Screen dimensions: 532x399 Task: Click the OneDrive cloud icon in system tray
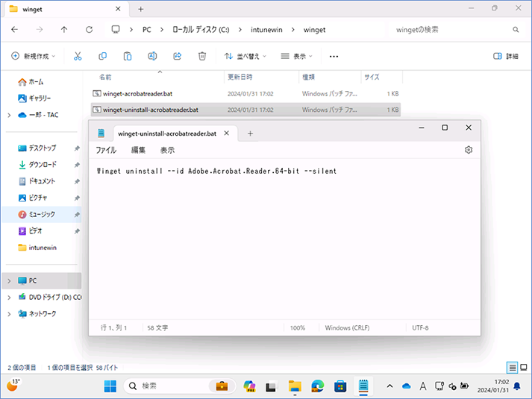[406, 386]
